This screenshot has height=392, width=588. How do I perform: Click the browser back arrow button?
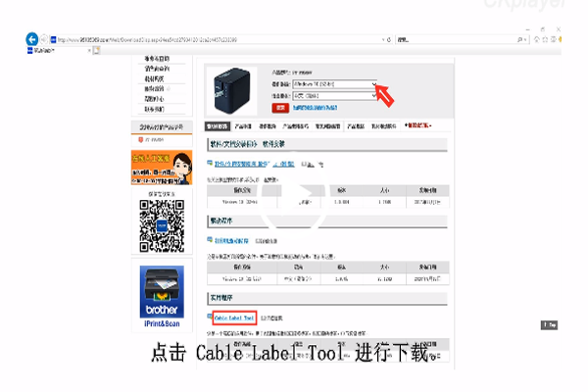pyautogui.click(x=33, y=39)
